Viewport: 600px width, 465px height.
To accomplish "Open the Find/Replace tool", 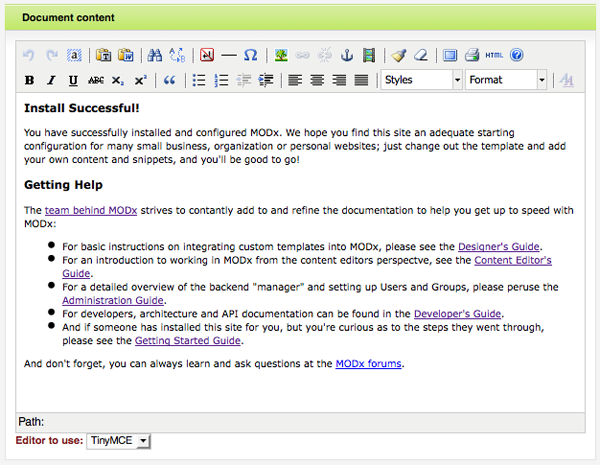I will click(177, 55).
